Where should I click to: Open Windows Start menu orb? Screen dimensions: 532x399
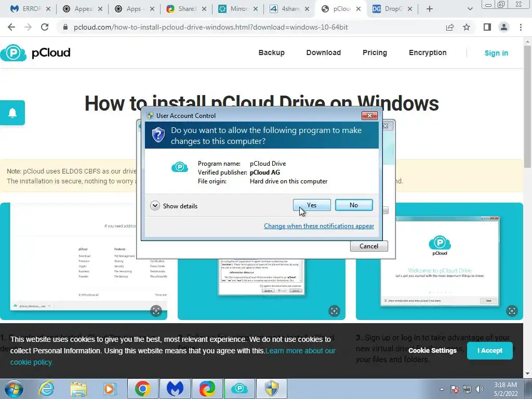(14, 389)
